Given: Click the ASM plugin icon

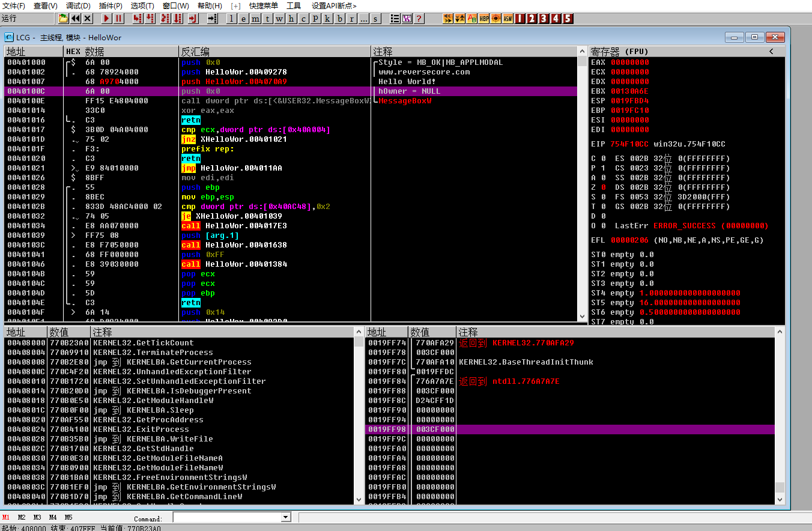Looking at the screenshot, I should [x=508, y=19].
